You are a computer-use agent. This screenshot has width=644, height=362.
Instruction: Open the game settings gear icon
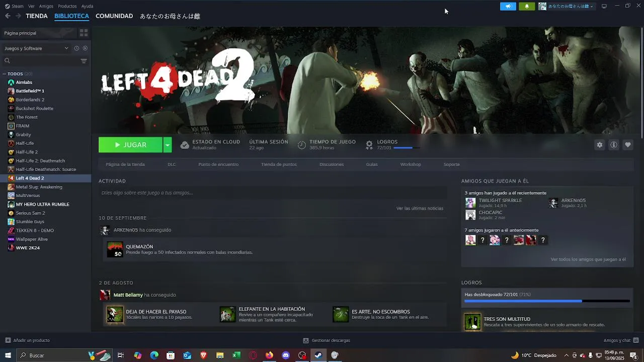(x=599, y=145)
